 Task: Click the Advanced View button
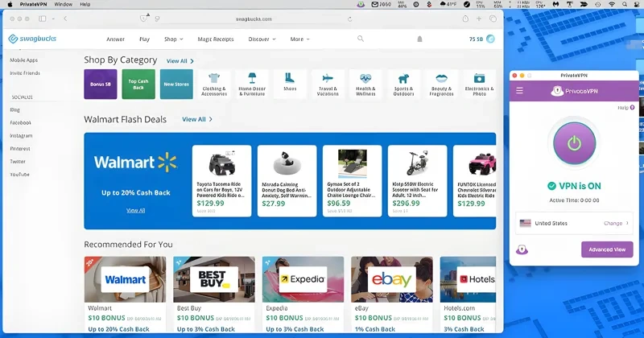pos(607,249)
